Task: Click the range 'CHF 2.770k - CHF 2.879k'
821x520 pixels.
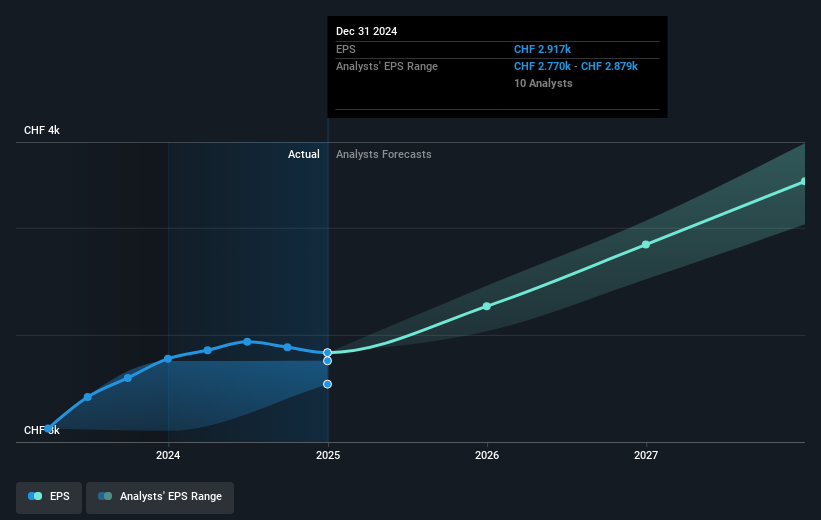Action: click(x=576, y=66)
